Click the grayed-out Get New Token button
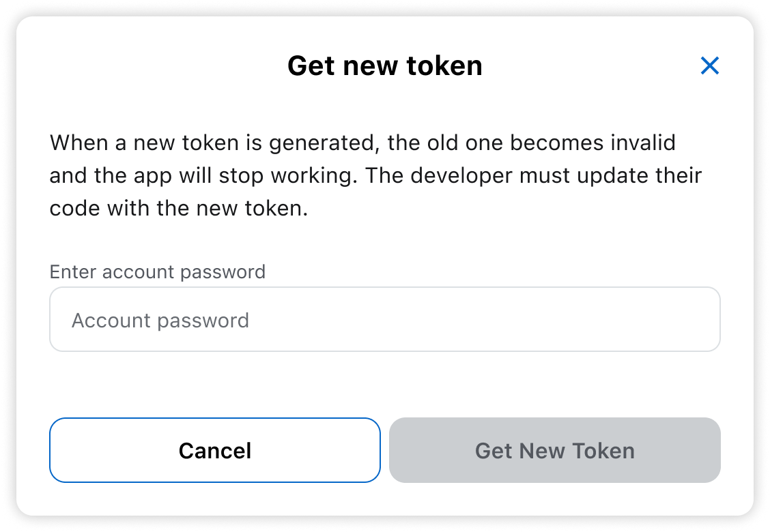770x532 pixels. click(554, 450)
